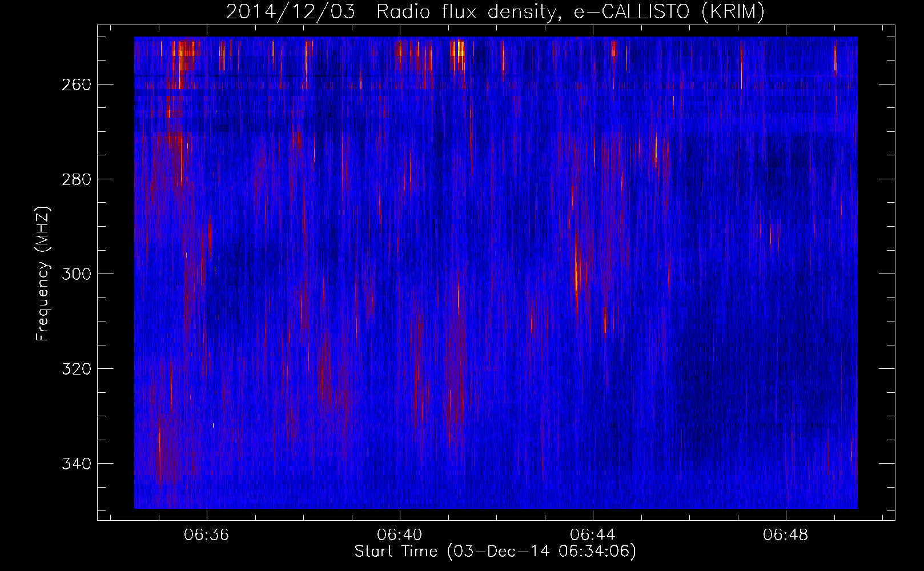Click the 340 frequency tick label
This screenshot has height=571, width=924.
click(x=75, y=464)
